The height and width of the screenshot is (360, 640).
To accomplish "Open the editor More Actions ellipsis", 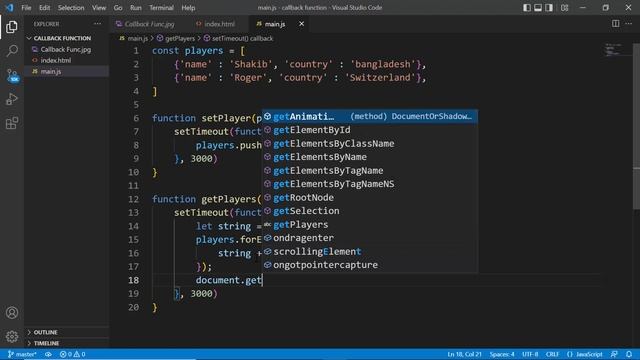I will (x=629, y=24).
